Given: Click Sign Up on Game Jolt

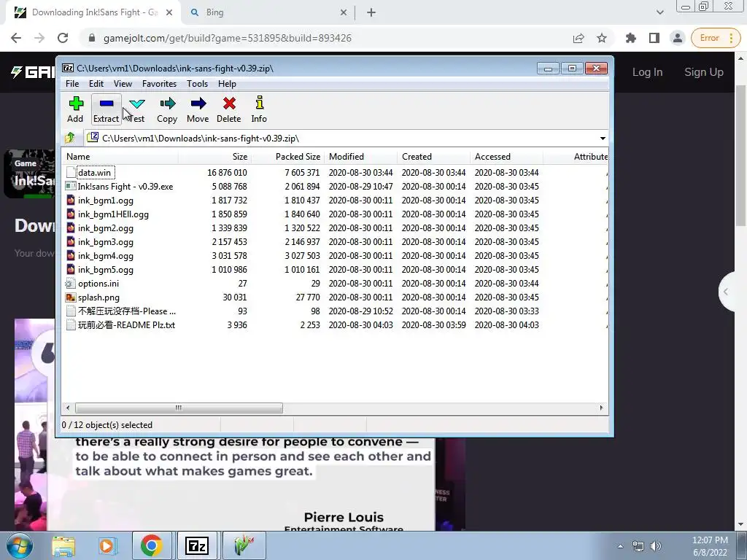Looking at the screenshot, I should coord(704,72).
